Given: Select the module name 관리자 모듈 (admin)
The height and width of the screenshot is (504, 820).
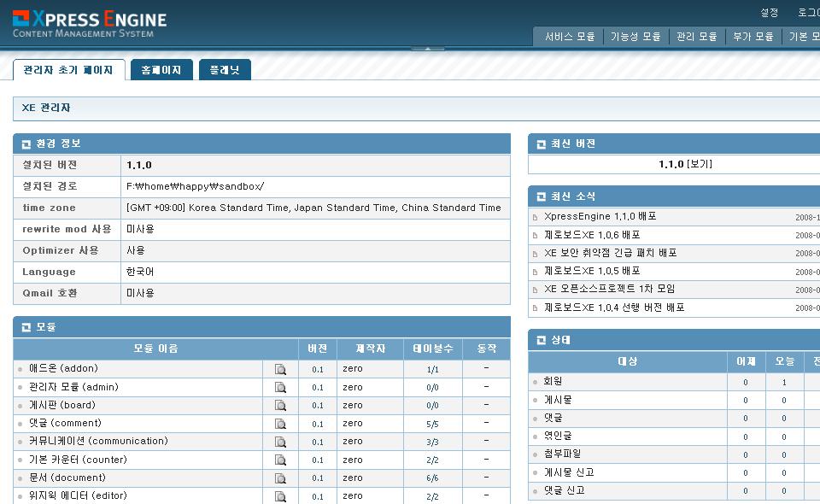Looking at the screenshot, I should click(x=73, y=388).
